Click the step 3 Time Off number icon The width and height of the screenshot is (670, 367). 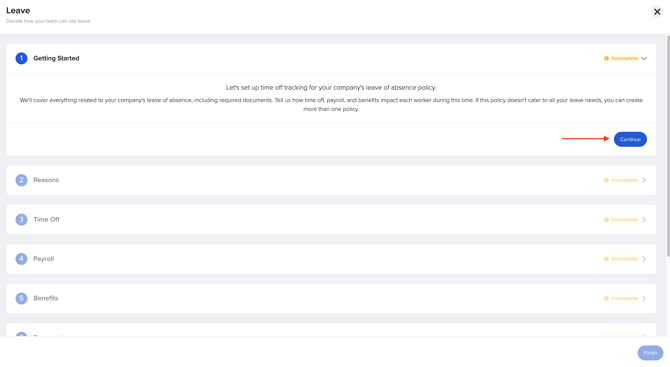pyautogui.click(x=21, y=219)
